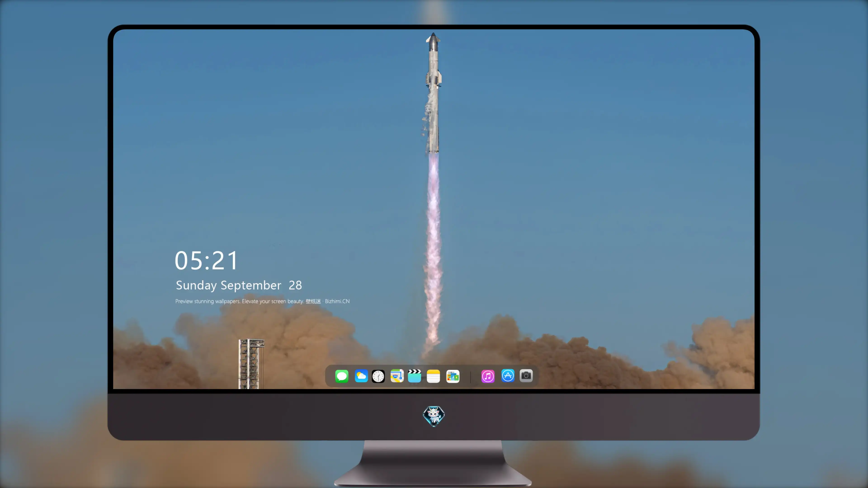Open the Clock app in the dock
Viewport: 868px width, 488px height.
(x=378, y=376)
